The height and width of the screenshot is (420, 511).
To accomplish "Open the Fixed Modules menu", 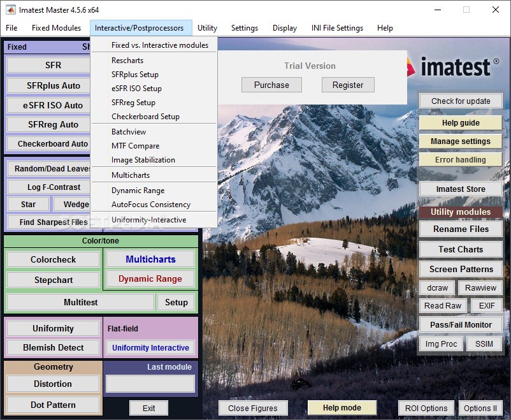I will 56,28.
